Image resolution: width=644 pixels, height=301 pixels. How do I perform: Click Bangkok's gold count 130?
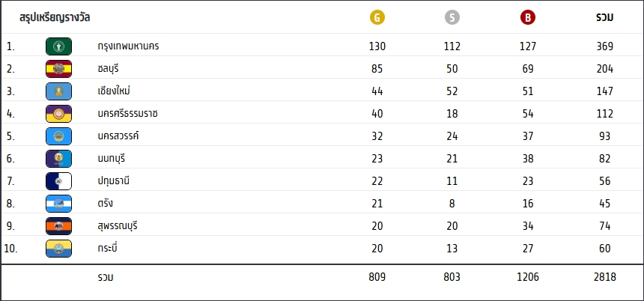pos(377,46)
